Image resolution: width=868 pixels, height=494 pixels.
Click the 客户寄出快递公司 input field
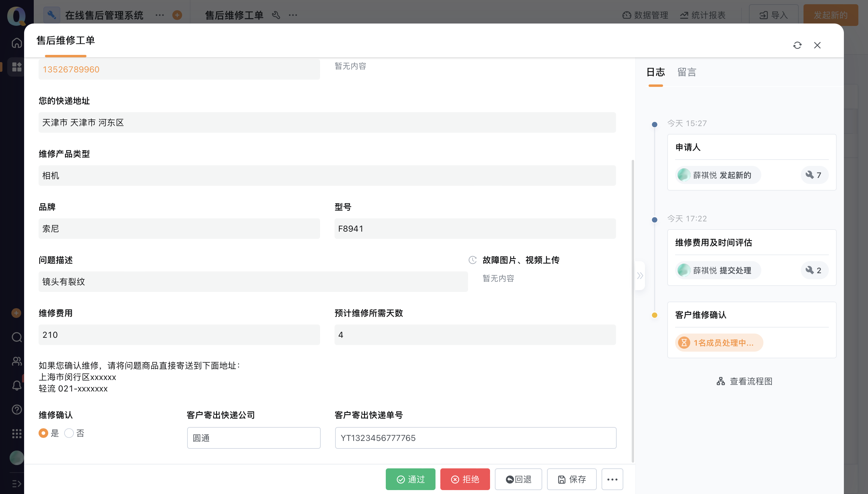pyautogui.click(x=254, y=438)
